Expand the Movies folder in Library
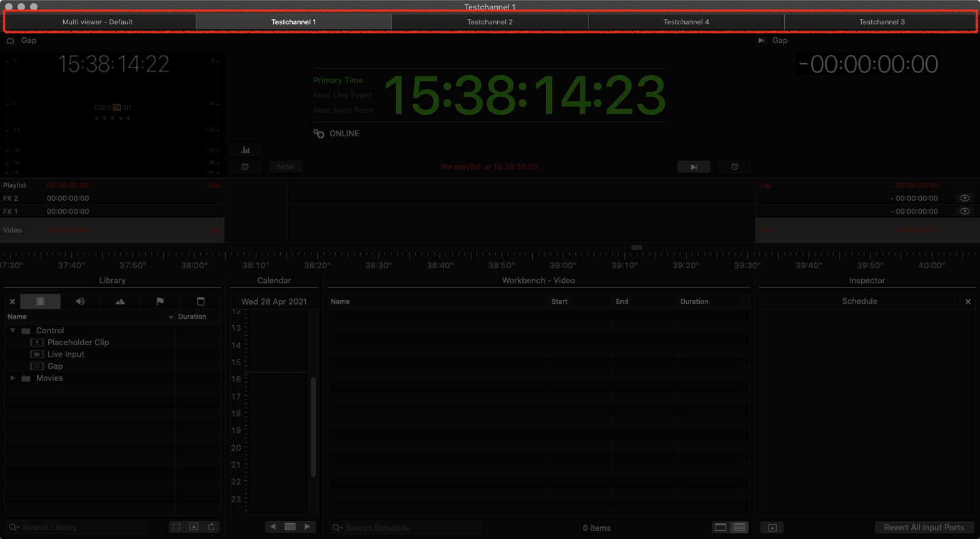The height and width of the screenshot is (539, 980). click(13, 378)
